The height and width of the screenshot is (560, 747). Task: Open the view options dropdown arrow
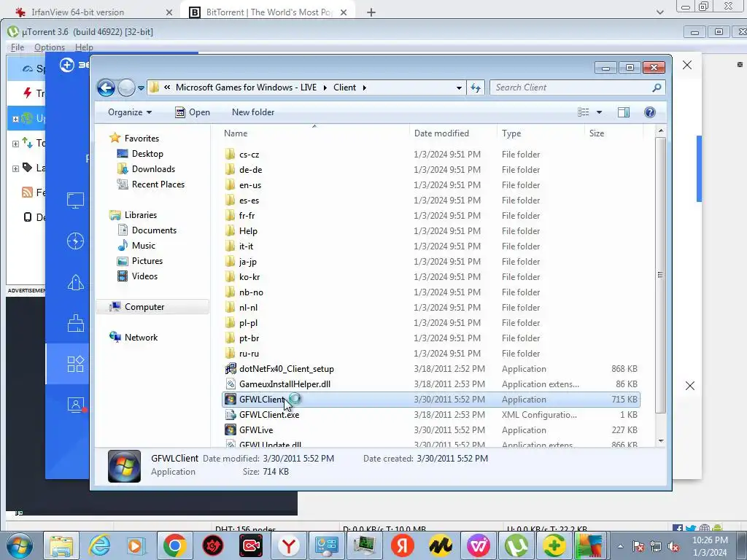pyautogui.click(x=600, y=112)
